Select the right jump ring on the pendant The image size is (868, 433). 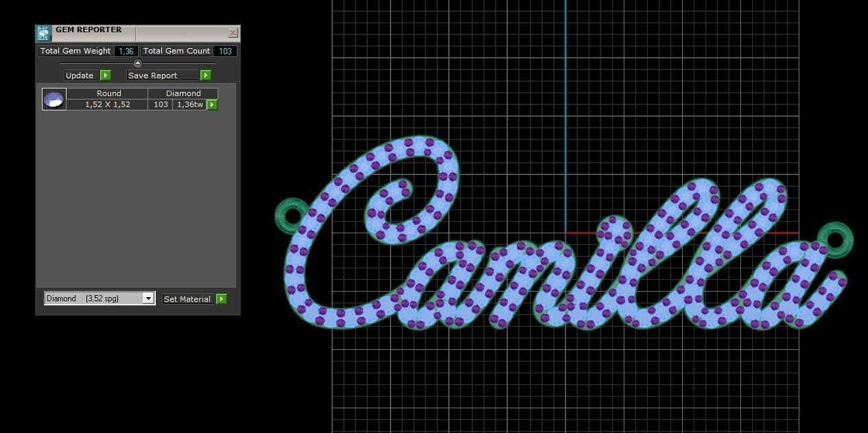[836, 239]
